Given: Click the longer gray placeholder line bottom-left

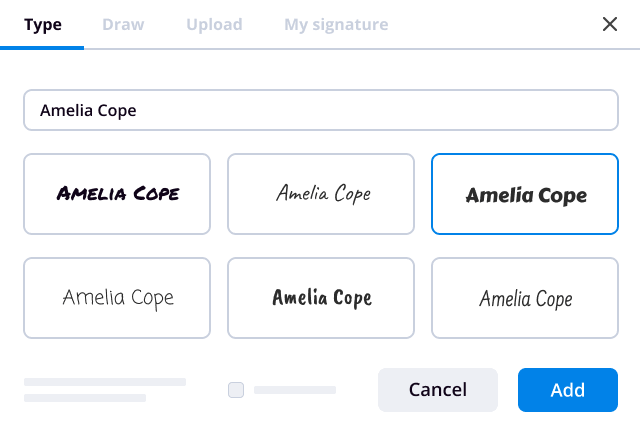Looking at the screenshot, I should (105, 382).
